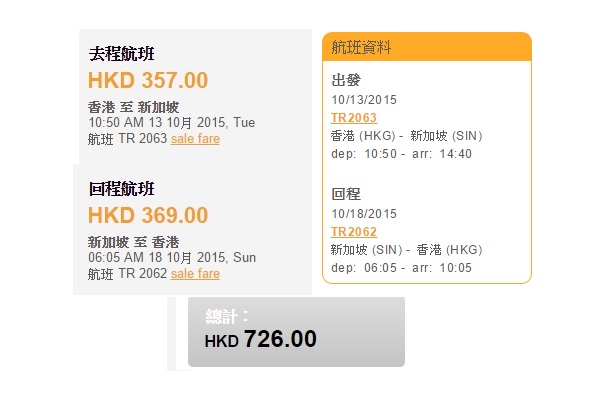Click the 10:50 AM 13 10月 2015 line
600x402 pixels.
[172, 123]
